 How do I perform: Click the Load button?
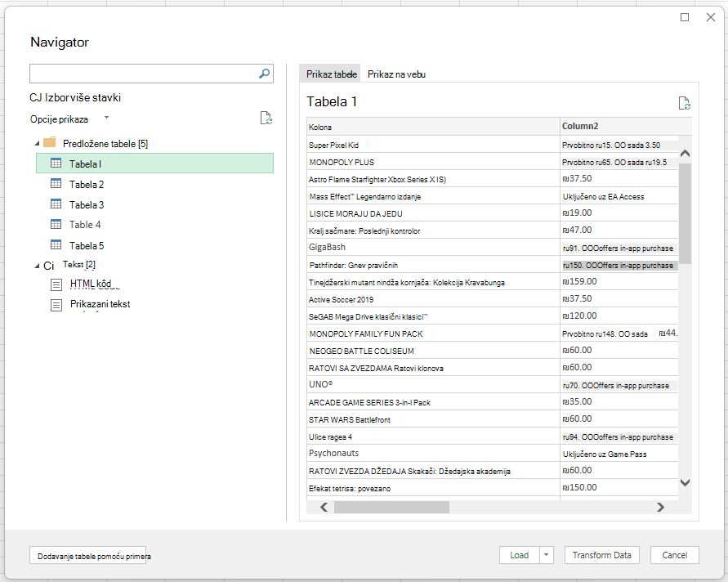click(520, 555)
